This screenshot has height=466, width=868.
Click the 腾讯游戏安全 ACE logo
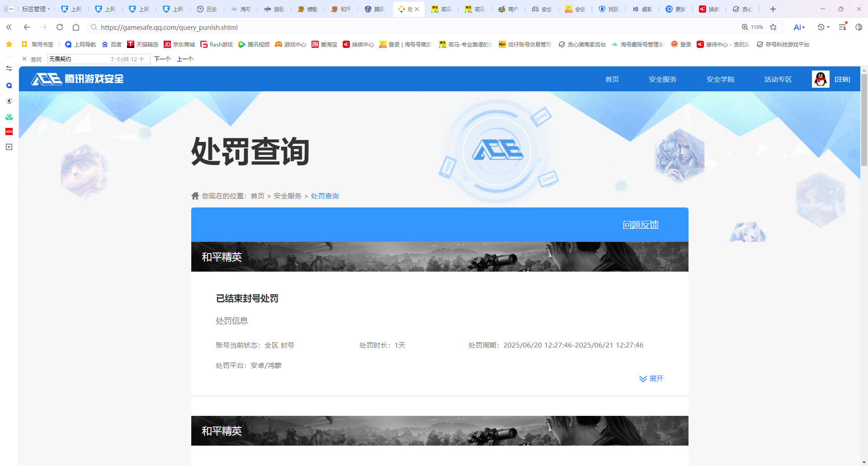pyautogui.click(x=76, y=79)
